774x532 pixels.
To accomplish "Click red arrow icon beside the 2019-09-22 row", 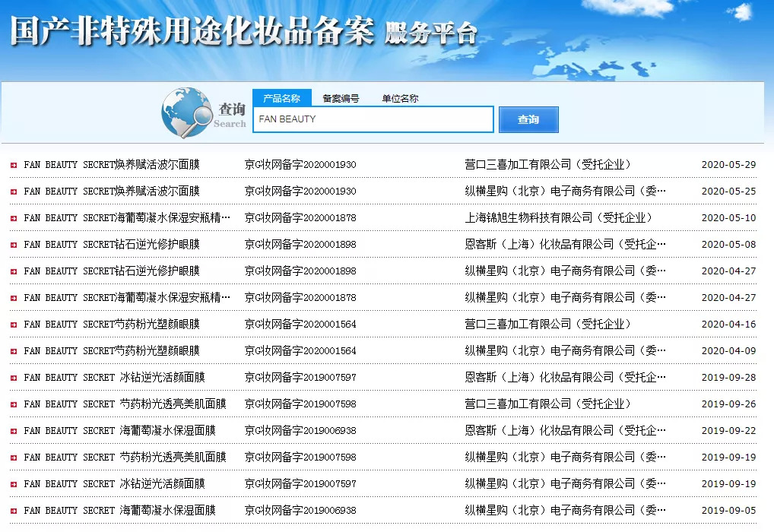I will point(14,432).
